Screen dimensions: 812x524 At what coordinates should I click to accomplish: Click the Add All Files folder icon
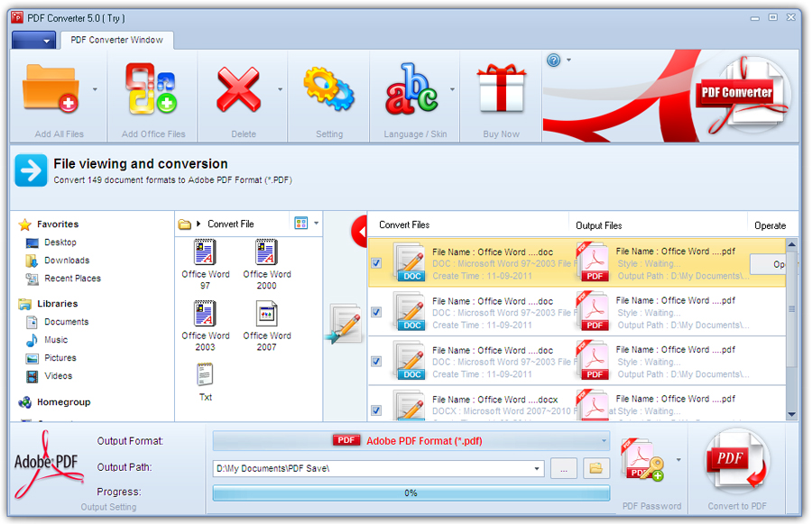[x=51, y=88]
